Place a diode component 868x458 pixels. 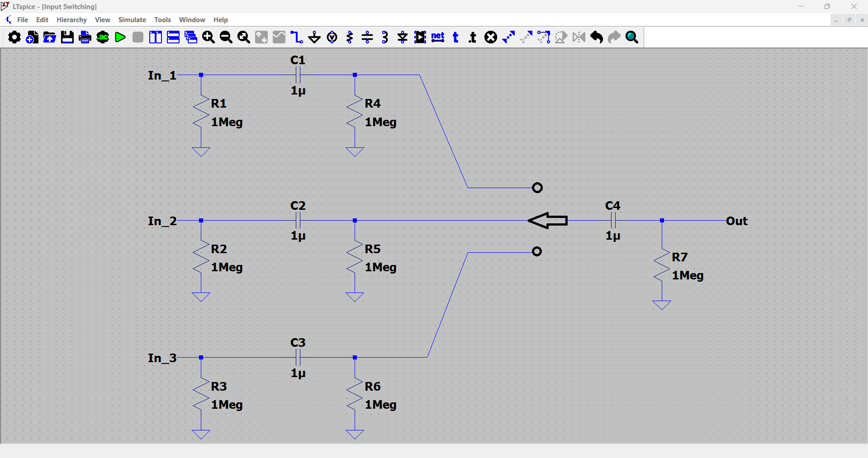coord(403,37)
